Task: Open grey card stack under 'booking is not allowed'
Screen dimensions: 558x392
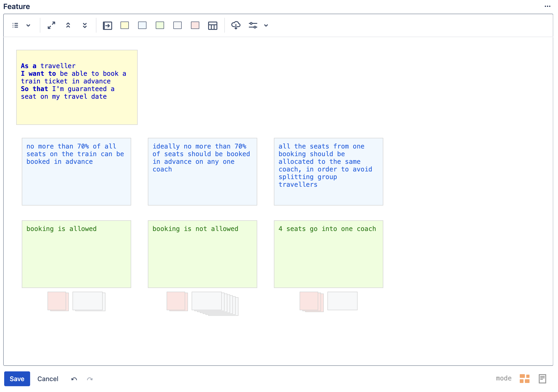Action: (215, 304)
